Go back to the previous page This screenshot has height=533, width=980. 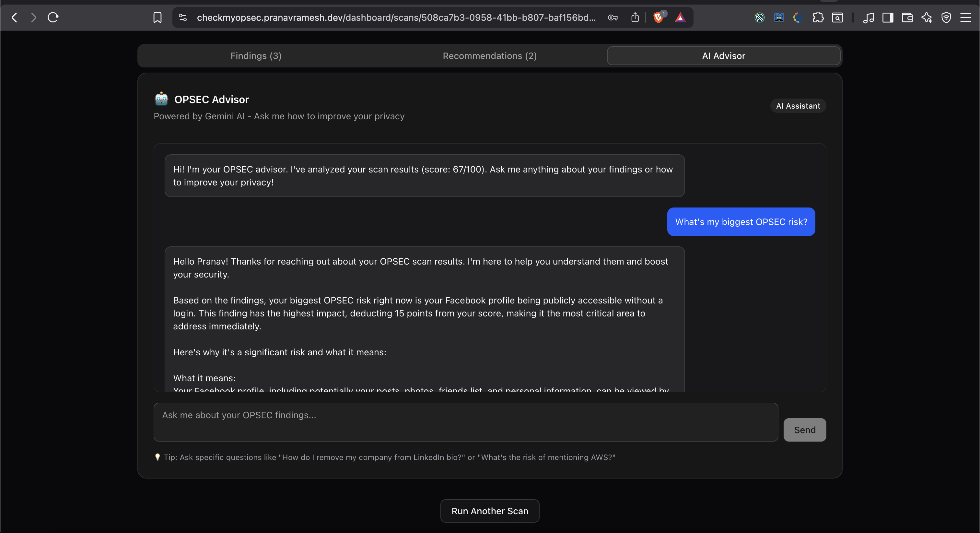15,18
